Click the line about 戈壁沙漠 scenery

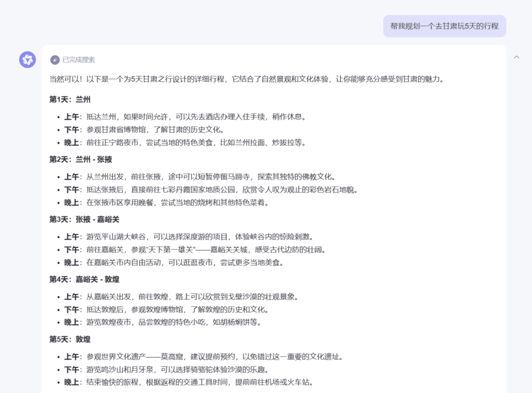pos(181,297)
